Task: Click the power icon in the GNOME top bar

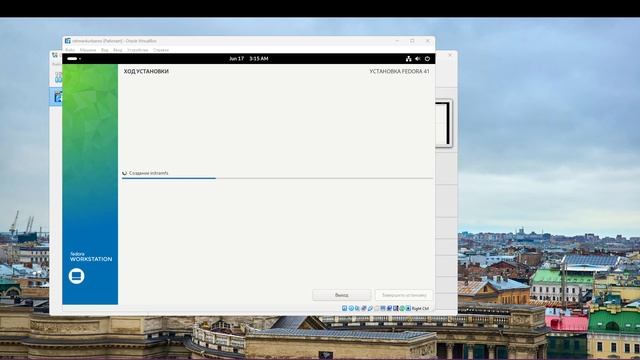Action: (427, 59)
